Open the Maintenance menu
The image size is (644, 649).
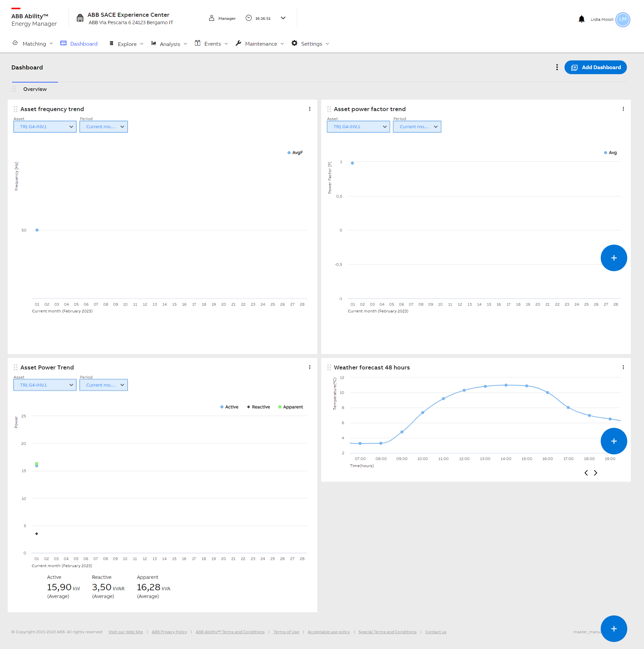(260, 44)
